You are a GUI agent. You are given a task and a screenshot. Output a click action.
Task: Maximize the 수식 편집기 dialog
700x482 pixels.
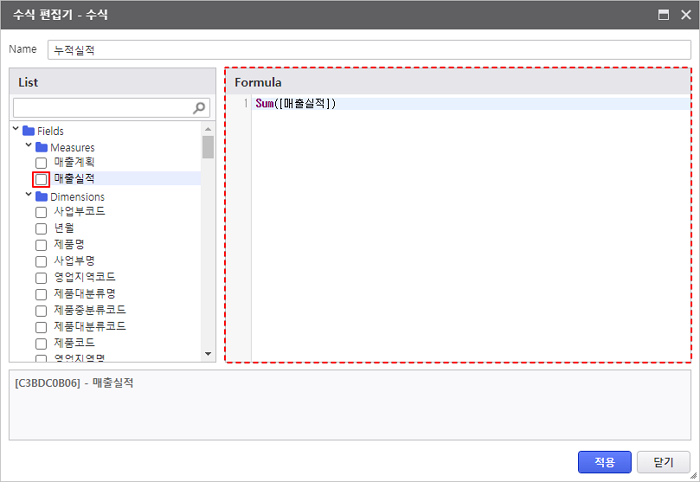(x=663, y=15)
